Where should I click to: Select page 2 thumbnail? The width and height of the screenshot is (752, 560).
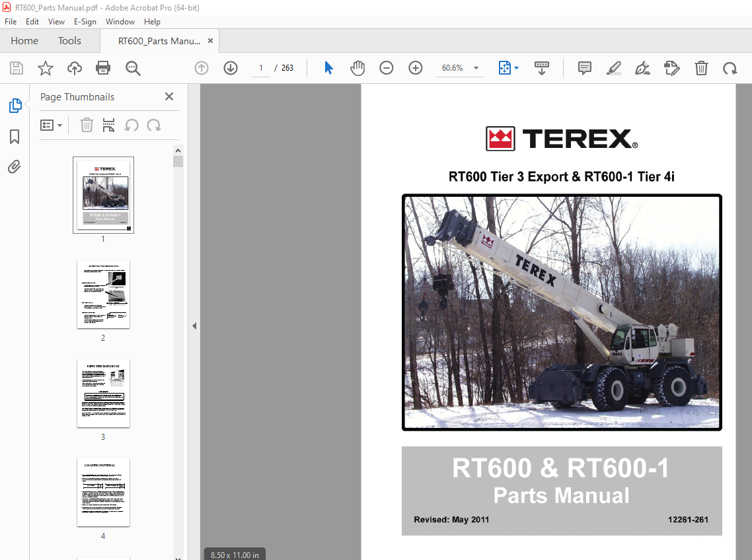point(103,295)
